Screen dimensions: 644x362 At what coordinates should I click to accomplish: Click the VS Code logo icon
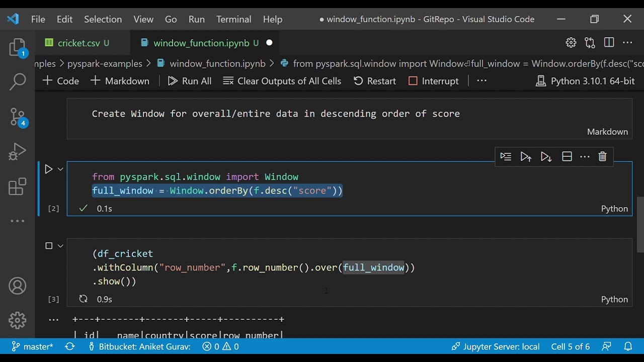pyautogui.click(x=13, y=19)
